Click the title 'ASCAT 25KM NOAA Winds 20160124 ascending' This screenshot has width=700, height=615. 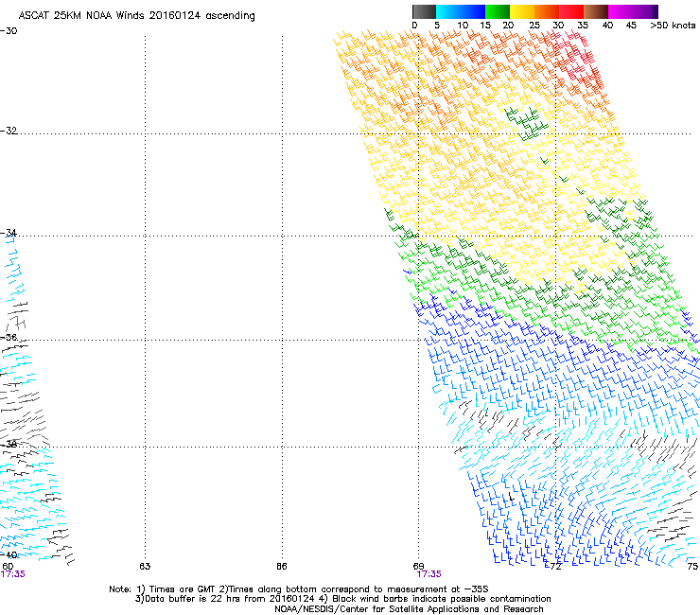[x=136, y=16]
